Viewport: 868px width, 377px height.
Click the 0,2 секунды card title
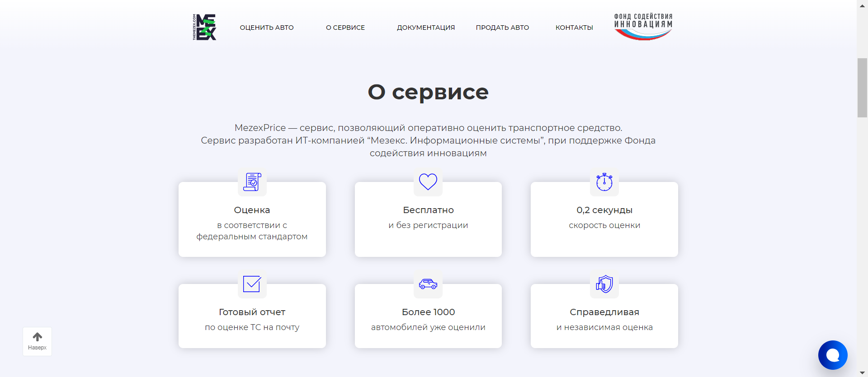click(x=604, y=210)
